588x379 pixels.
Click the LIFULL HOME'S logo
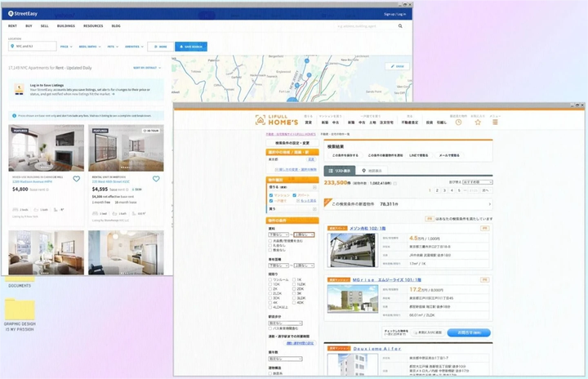[x=277, y=120]
